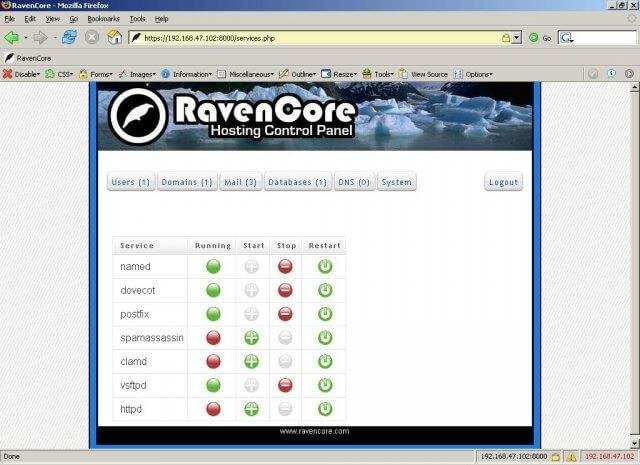
Task: Open the Domains (1) section
Action: coord(186,182)
